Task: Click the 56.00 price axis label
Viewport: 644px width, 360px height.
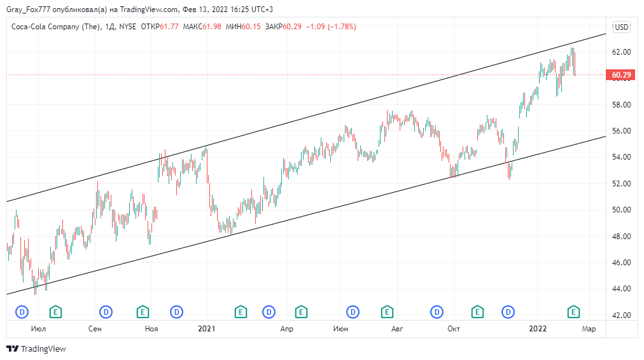Action: [622, 131]
